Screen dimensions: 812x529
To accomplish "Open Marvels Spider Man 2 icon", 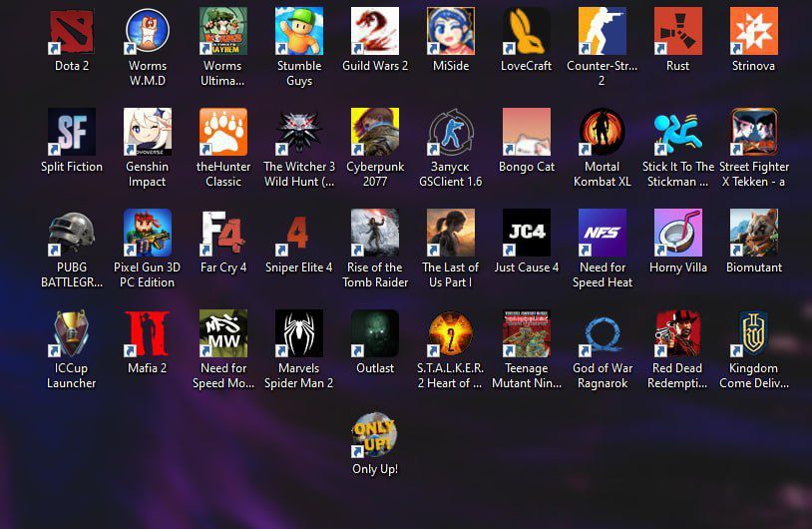I will 299,333.
